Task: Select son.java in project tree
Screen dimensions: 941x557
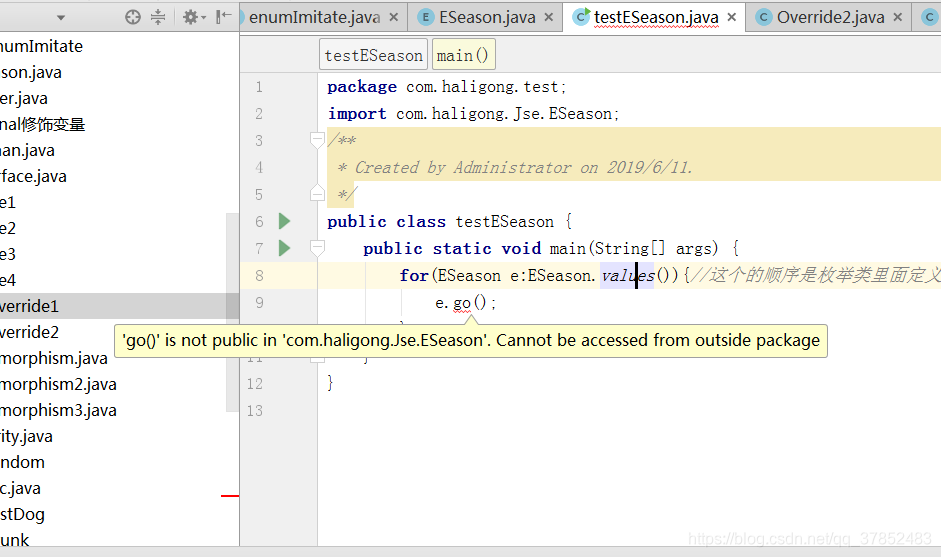Action: tap(31, 72)
